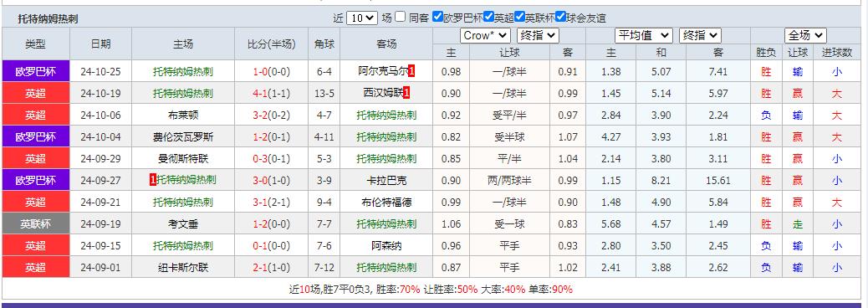Open the 全场 dropdown
The width and height of the screenshot is (868, 308).
point(805,36)
